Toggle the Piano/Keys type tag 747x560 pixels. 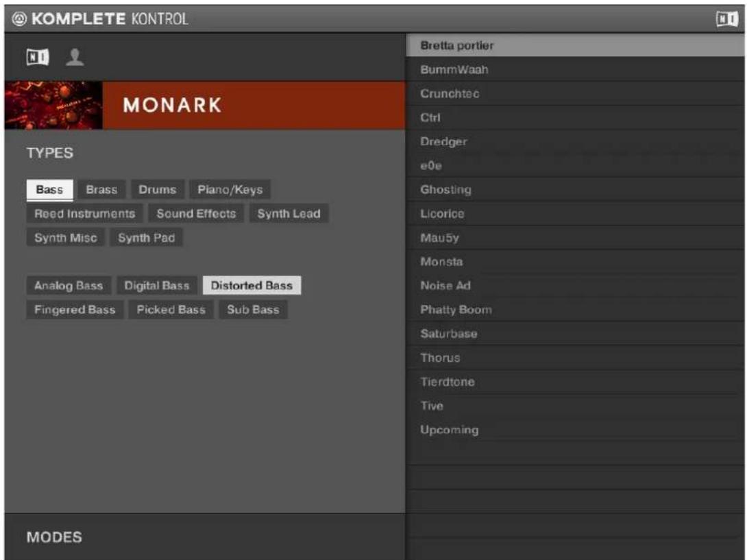click(230, 190)
